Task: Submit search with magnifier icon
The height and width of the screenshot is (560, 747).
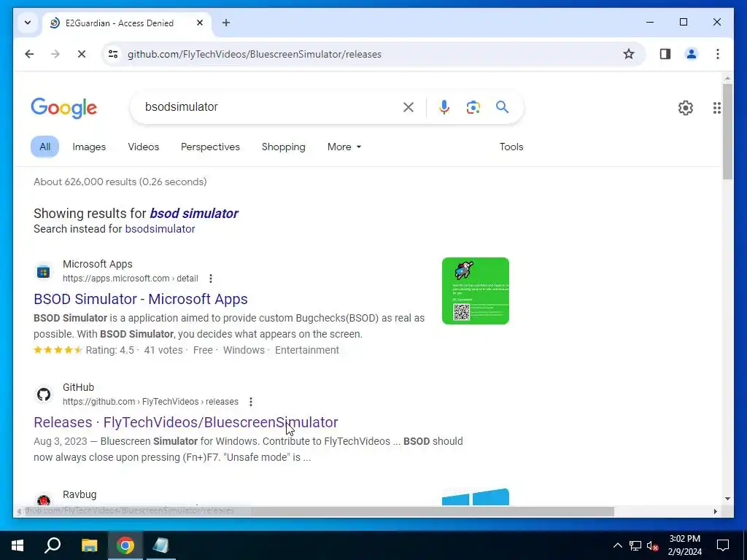Action: [x=502, y=107]
